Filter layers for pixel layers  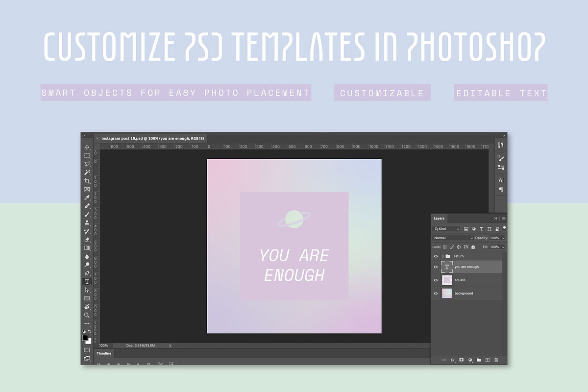coord(466,229)
